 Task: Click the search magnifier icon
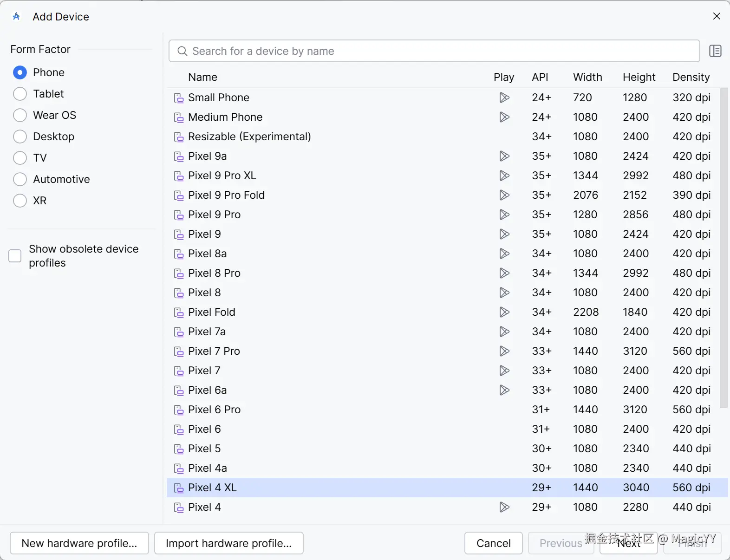click(182, 51)
